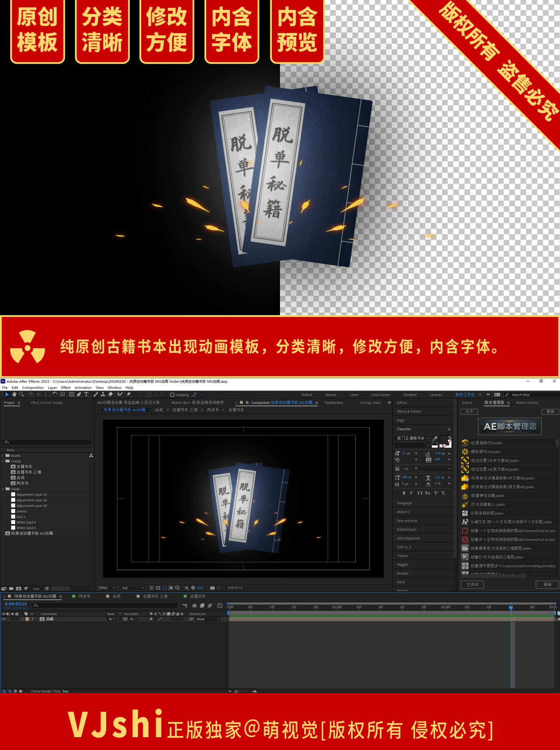Screen dimensions: 560x750
Task: Click the 关于 button in script manager
Action: 469,412
